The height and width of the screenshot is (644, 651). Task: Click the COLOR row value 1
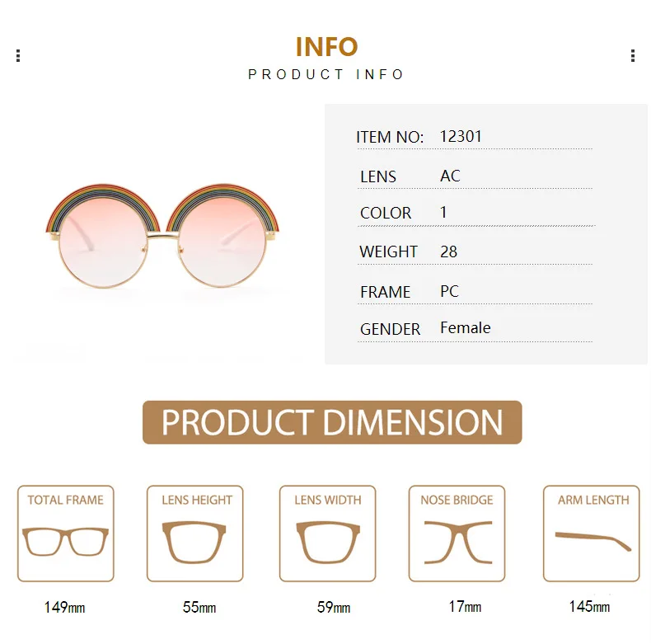(x=443, y=212)
